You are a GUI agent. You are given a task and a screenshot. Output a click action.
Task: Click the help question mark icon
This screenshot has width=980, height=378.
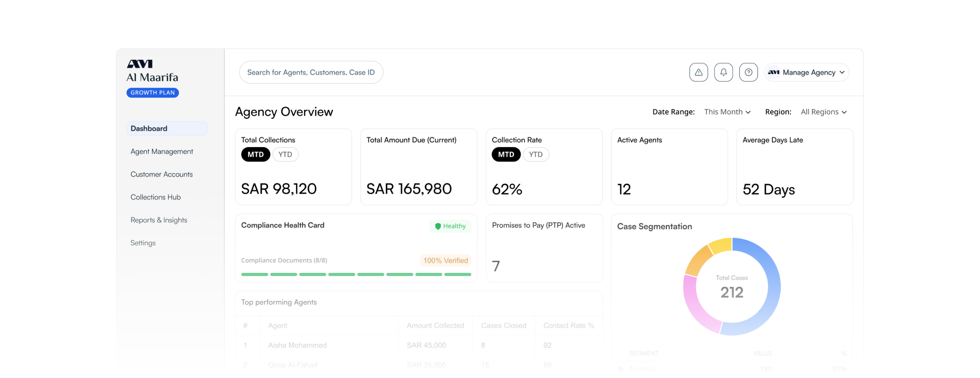(x=748, y=73)
